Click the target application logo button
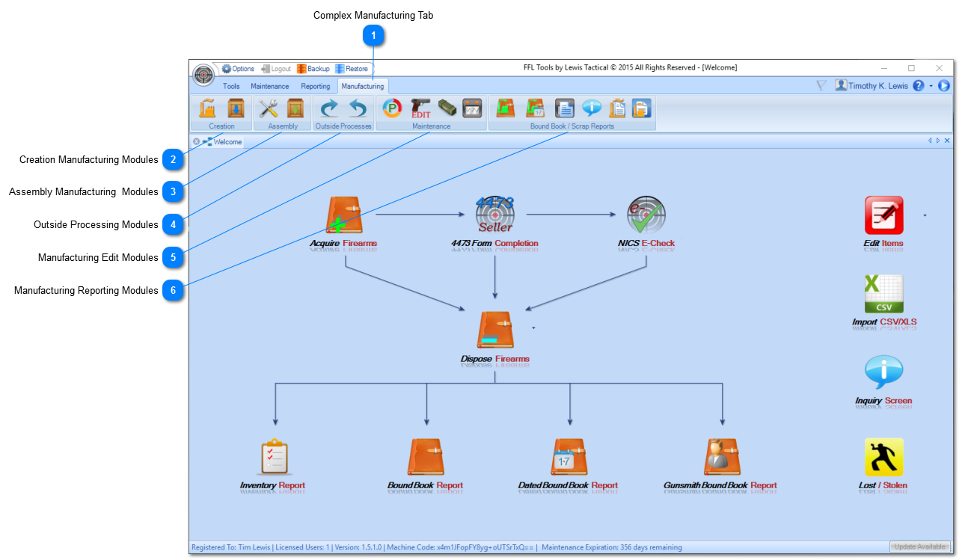 203,75
